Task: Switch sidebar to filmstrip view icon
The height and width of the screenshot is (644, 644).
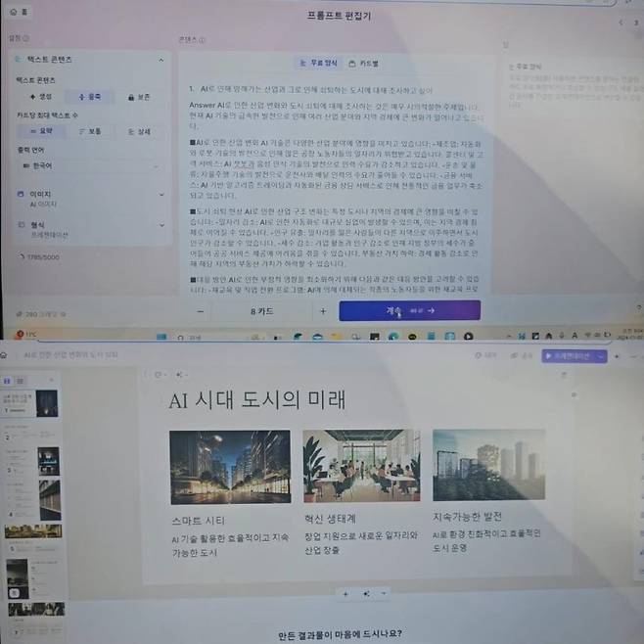Action: [x=7, y=381]
